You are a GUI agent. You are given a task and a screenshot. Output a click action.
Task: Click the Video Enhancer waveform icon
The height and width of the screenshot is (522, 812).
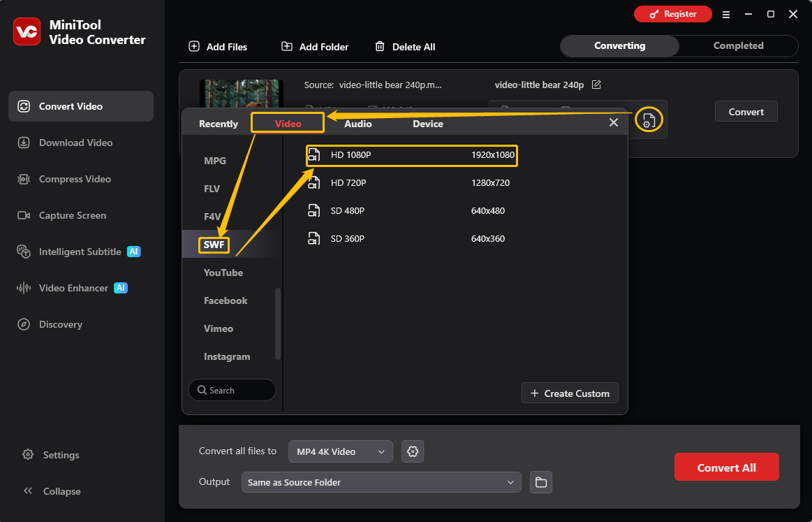(x=24, y=288)
